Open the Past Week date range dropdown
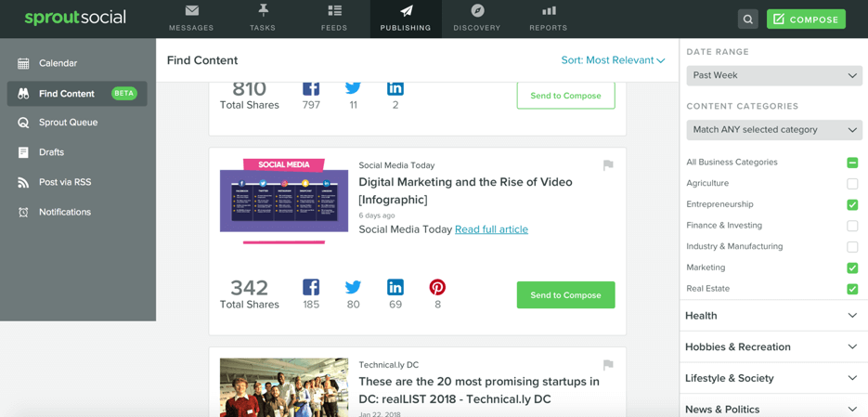 pos(774,75)
